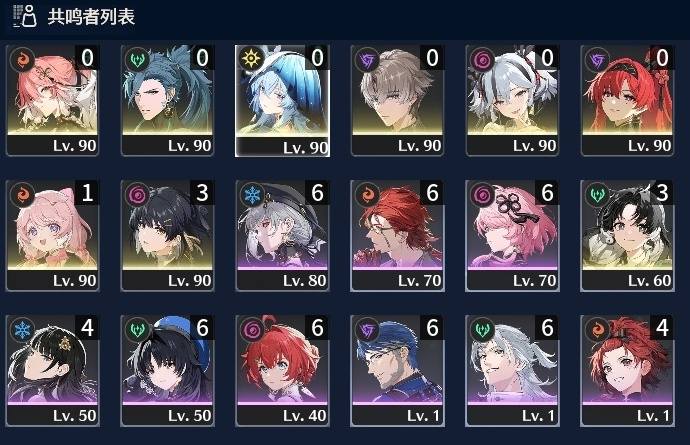Click the resonator list header icon
The image size is (690, 445).
click(x=24, y=16)
